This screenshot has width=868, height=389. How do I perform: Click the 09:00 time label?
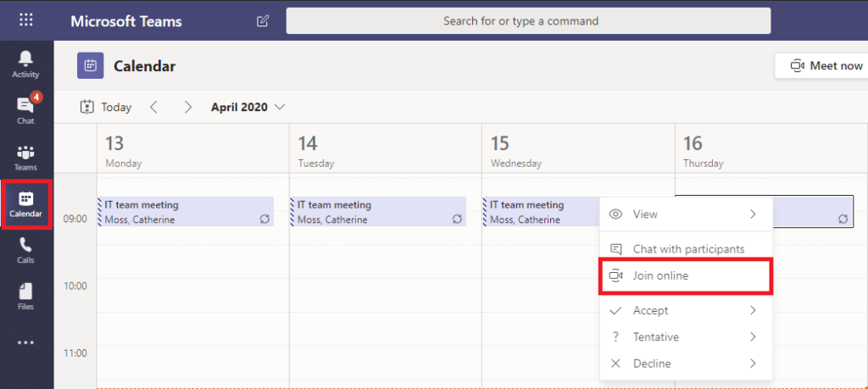pyautogui.click(x=75, y=219)
